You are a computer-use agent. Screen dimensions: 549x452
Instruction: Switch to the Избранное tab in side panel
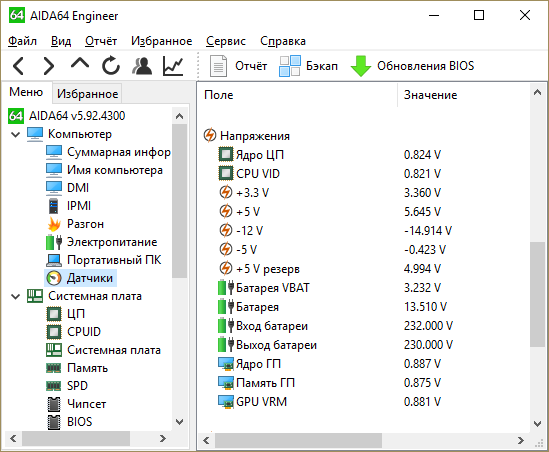coord(88,94)
